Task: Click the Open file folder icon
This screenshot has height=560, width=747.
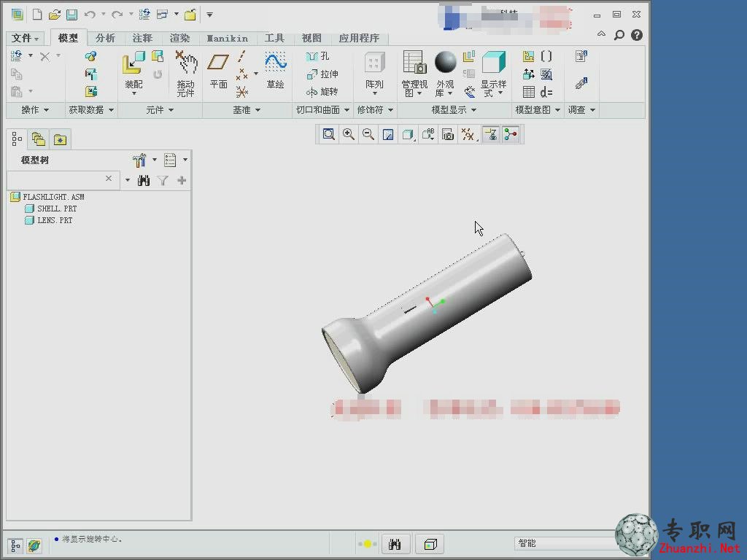Action: click(54, 15)
